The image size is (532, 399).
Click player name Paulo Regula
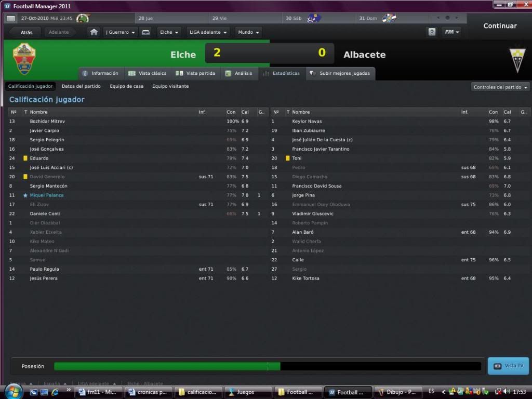tap(44, 269)
